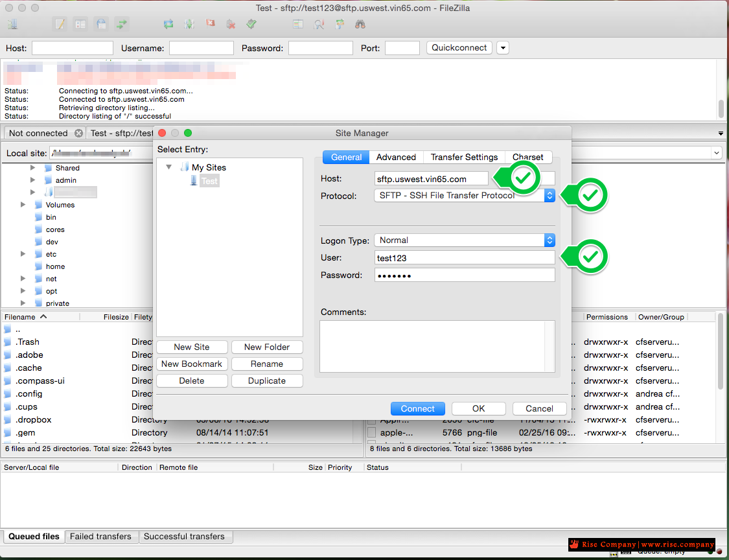
Task: Click the Quickconnect button
Action: click(x=459, y=48)
